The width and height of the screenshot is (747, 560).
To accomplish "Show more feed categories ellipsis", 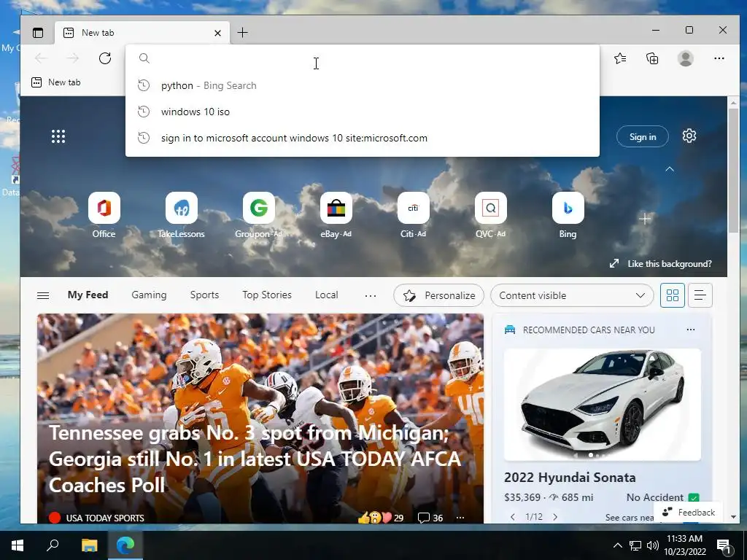I will click(370, 296).
